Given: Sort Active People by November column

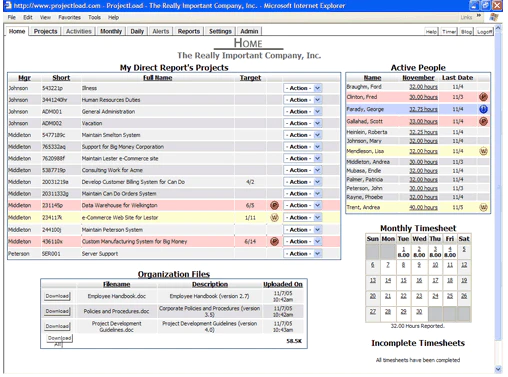Looking at the screenshot, I should coord(418,78).
